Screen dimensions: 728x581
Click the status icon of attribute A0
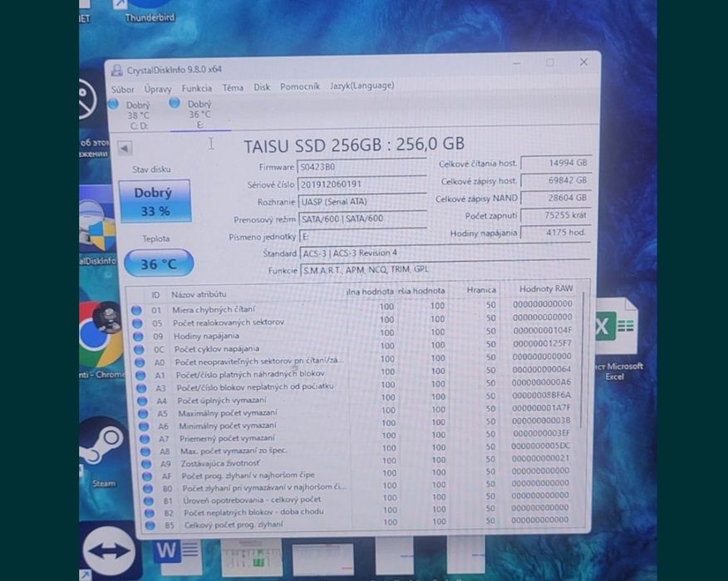tap(140, 362)
